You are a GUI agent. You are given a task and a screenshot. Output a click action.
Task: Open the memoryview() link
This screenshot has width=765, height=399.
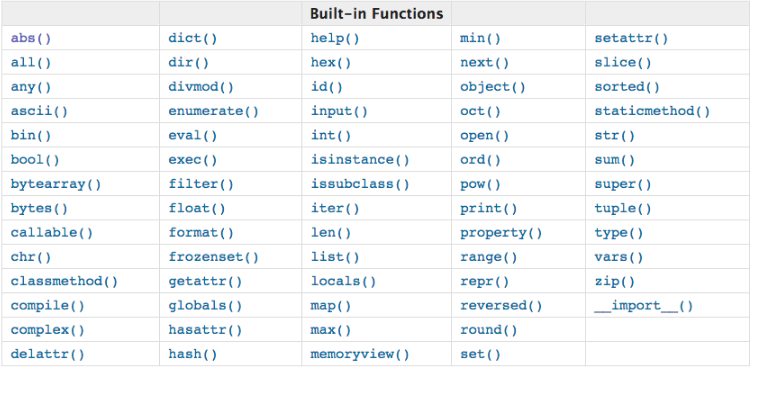click(x=360, y=354)
